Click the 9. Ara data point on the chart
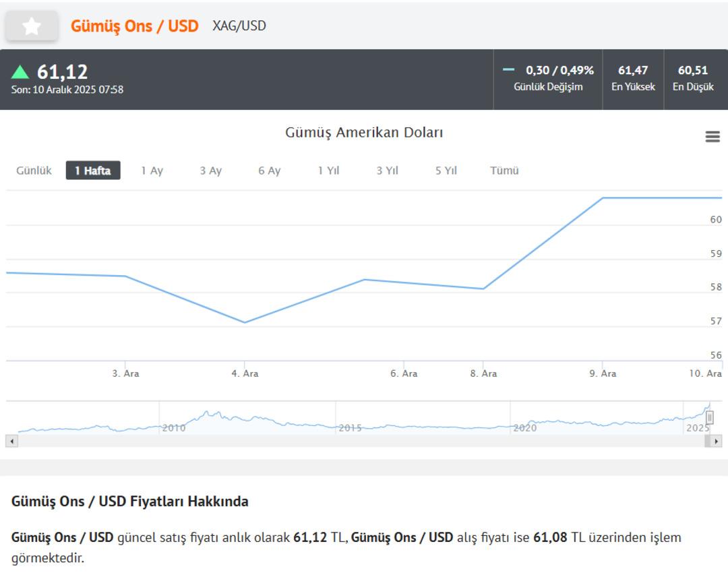Image resolution: width=728 pixels, height=573 pixels. (603, 198)
